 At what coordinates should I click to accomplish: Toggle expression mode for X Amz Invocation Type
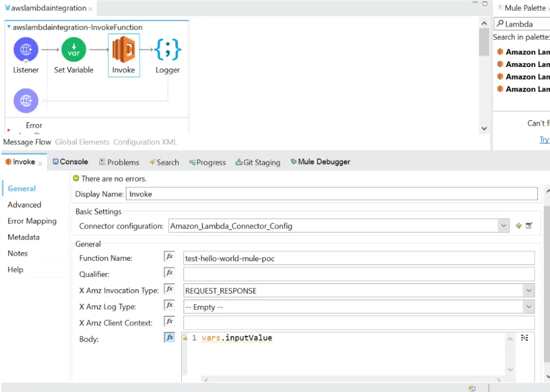(169, 289)
